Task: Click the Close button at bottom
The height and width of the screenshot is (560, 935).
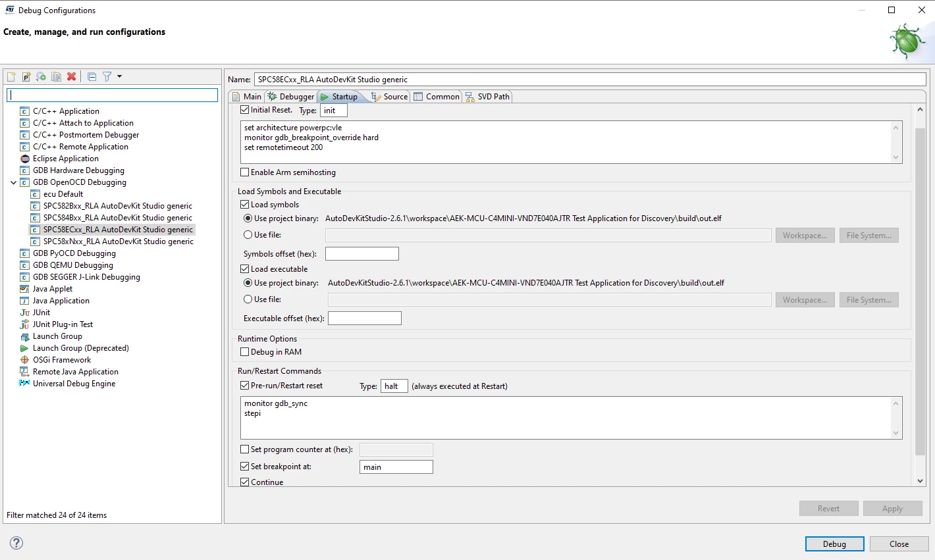Action: [899, 544]
